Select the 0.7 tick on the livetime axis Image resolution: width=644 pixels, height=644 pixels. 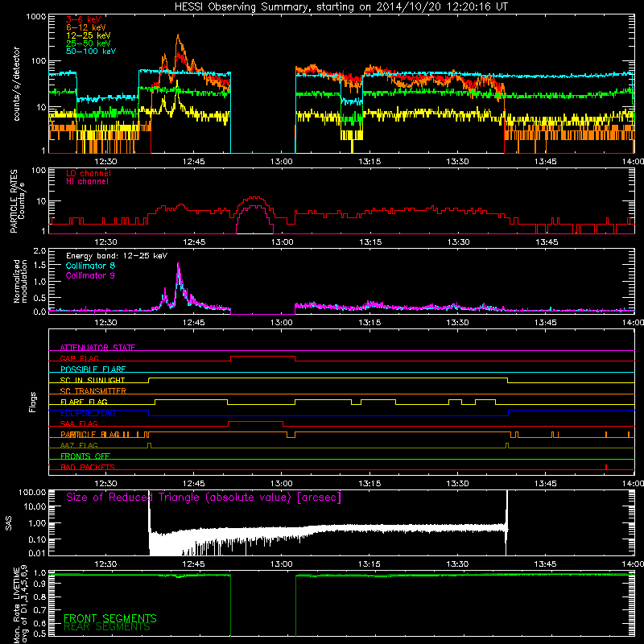39,610
